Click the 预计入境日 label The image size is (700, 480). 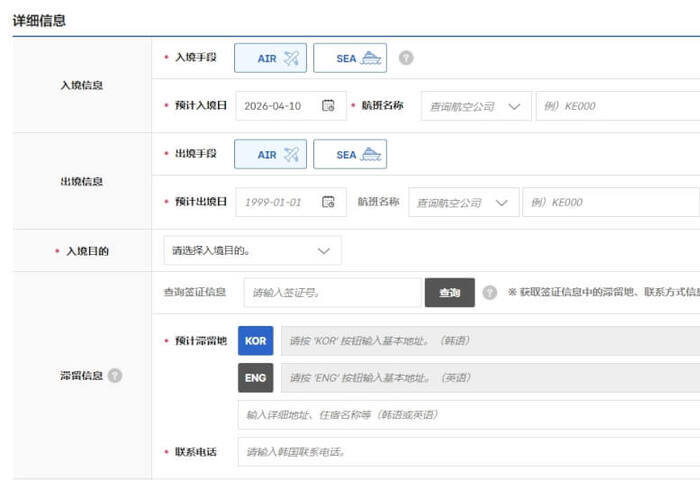[201, 105]
